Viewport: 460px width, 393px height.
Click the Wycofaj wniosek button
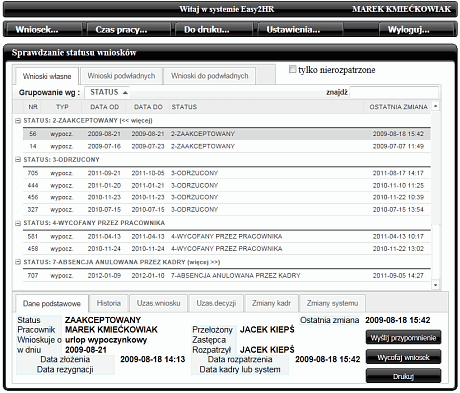click(403, 357)
